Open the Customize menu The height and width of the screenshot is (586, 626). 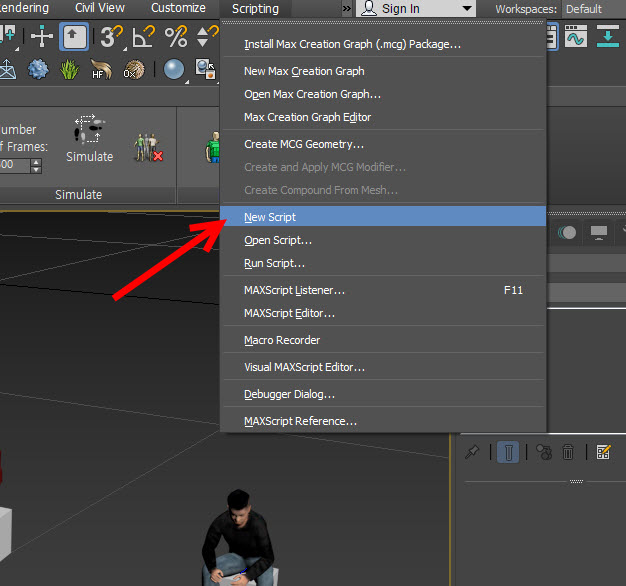coord(178,8)
